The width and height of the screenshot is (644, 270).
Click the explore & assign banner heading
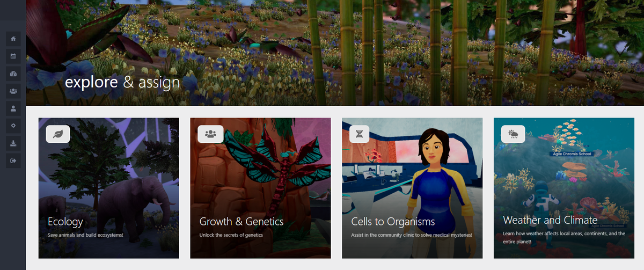coord(122,83)
